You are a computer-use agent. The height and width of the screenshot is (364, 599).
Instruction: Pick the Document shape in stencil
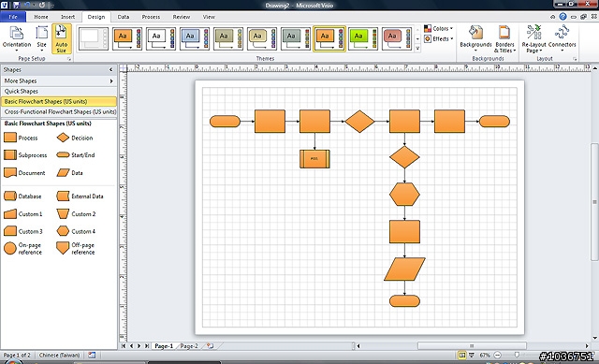coord(24,172)
